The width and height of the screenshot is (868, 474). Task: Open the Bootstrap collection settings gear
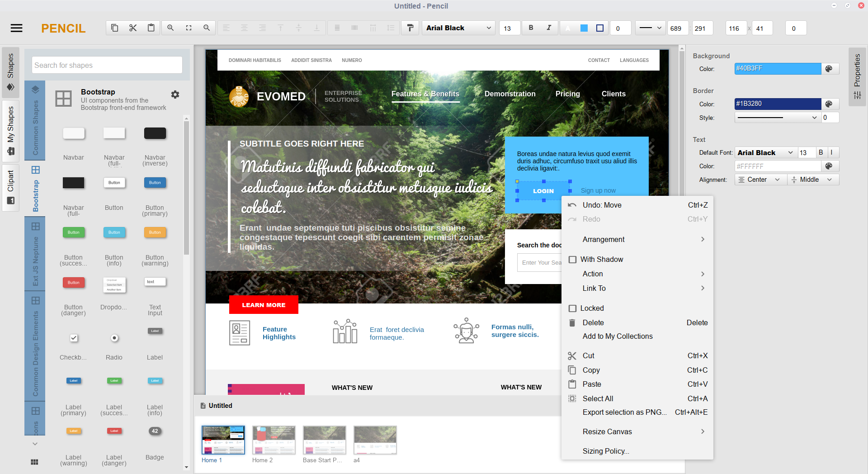(175, 95)
